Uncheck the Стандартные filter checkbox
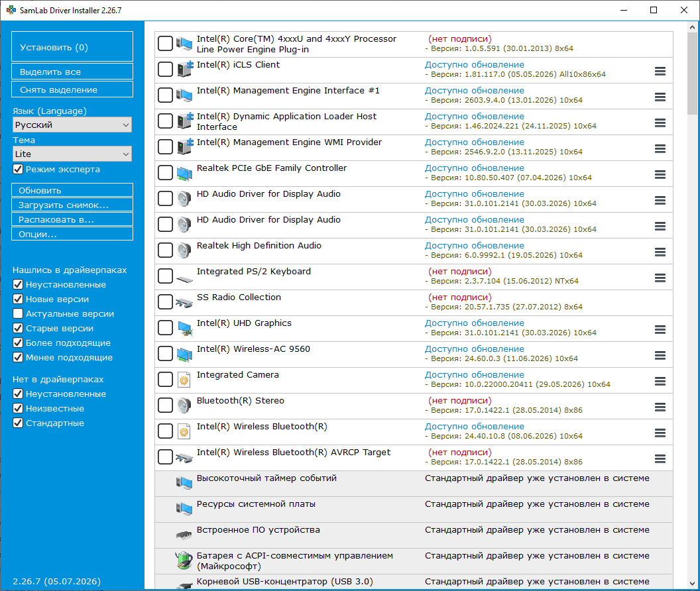Screen dimensions: 700x591 click(x=18, y=423)
